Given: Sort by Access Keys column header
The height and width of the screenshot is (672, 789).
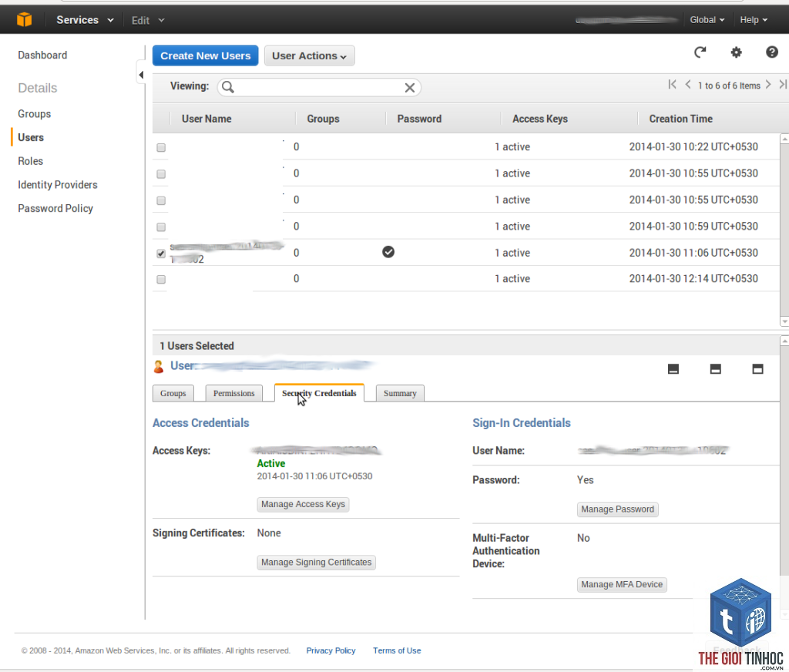Looking at the screenshot, I should point(540,119).
